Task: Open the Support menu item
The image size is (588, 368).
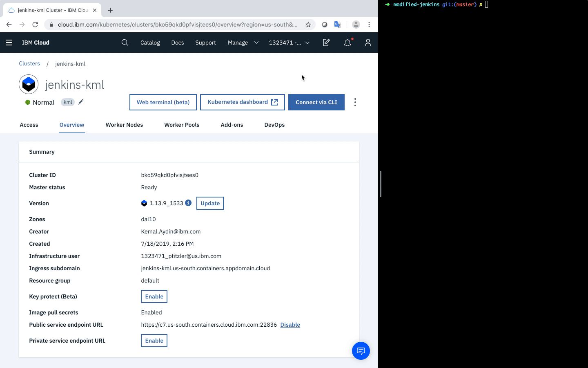Action: [205, 43]
